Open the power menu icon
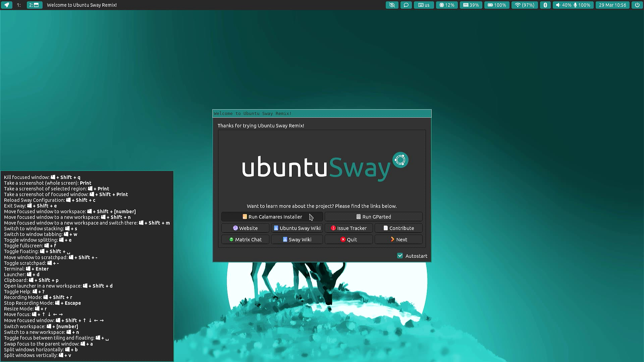The image size is (644, 362). point(637,5)
